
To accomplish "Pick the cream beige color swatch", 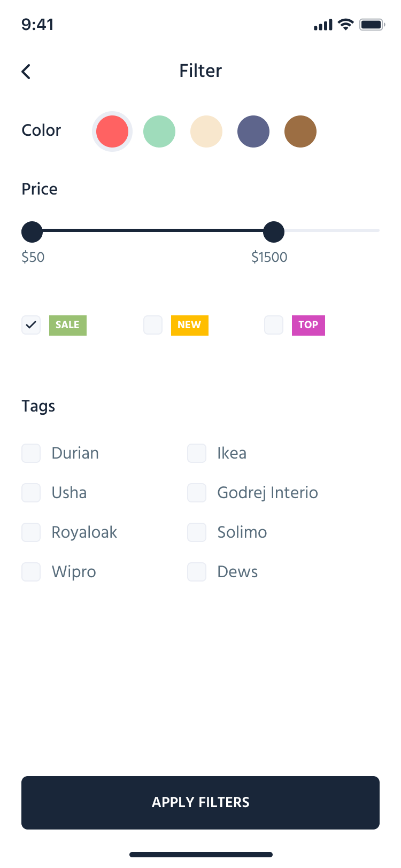I will click(206, 131).
